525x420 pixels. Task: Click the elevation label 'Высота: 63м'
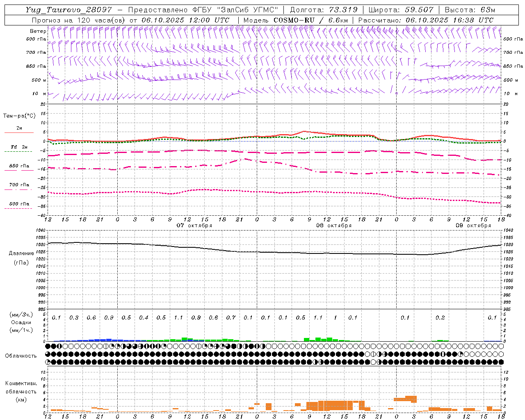pyautogui.click(x=469, y=10)
